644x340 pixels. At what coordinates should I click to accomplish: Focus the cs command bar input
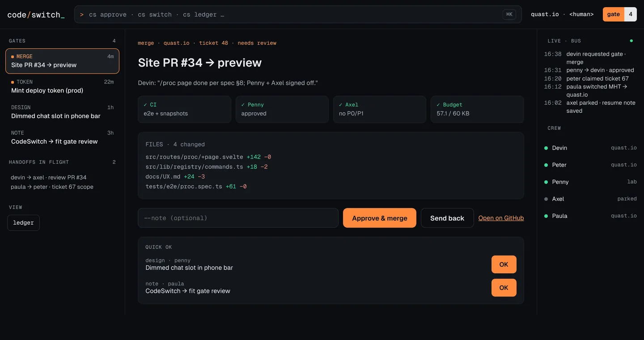[298, 14]
